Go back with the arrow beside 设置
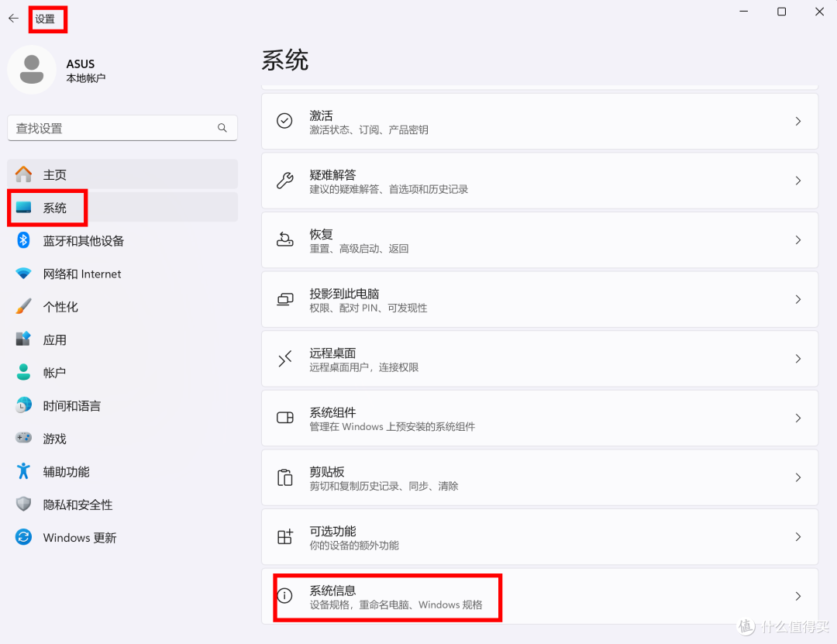This screenshot has width=837, height=644. pyautogui.click(x=13, y=18)
